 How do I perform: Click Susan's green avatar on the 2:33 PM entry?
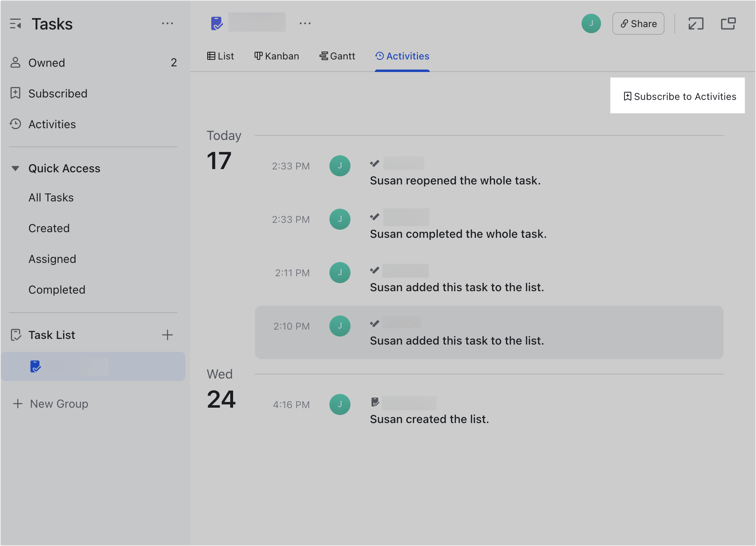(340, 165)
